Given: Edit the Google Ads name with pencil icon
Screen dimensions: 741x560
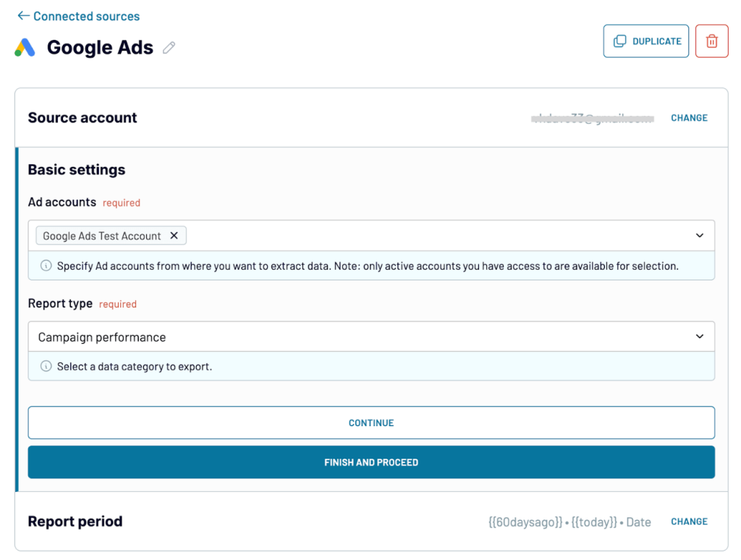Looking at the screenshot, I should (x=169, y=48).
